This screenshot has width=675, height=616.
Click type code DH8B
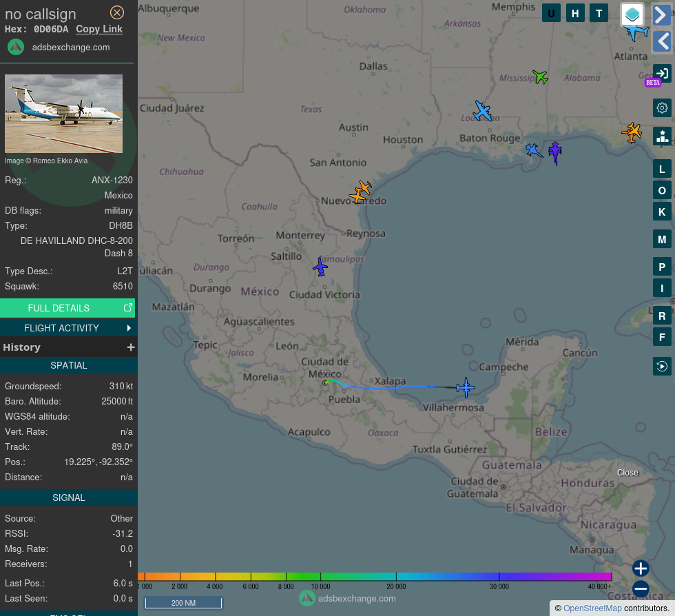121,225
